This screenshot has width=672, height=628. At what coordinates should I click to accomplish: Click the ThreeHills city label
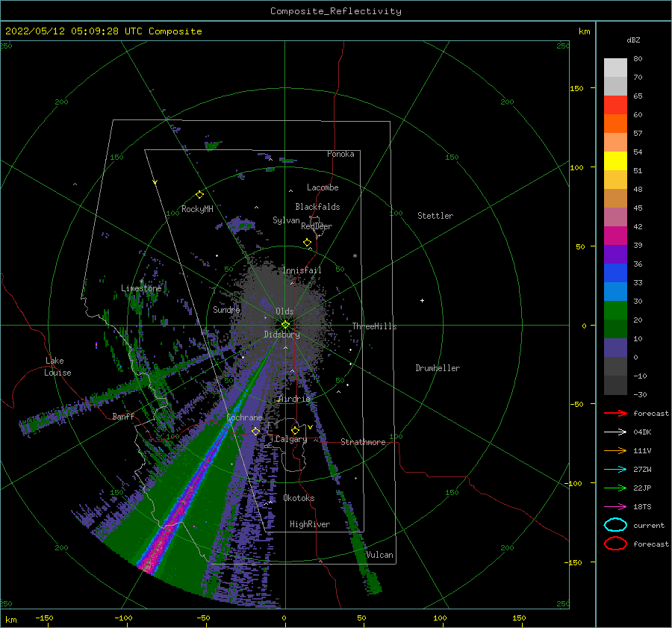tap(375, 326)
